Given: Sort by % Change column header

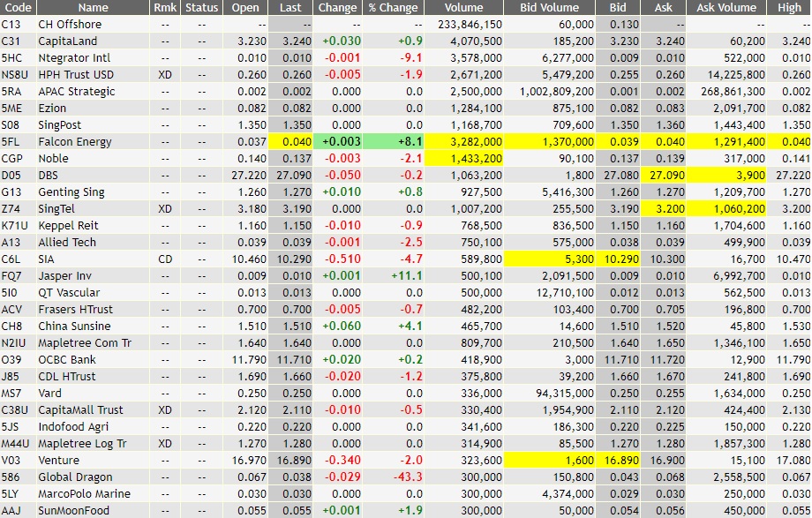Looking at the screenshot, I should 393,7.
